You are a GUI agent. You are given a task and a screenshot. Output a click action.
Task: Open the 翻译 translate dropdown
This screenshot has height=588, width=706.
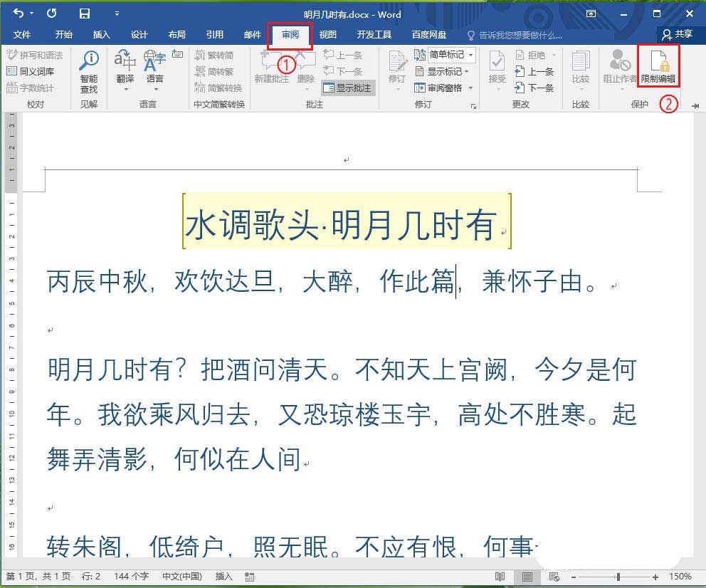click(125, 70)
